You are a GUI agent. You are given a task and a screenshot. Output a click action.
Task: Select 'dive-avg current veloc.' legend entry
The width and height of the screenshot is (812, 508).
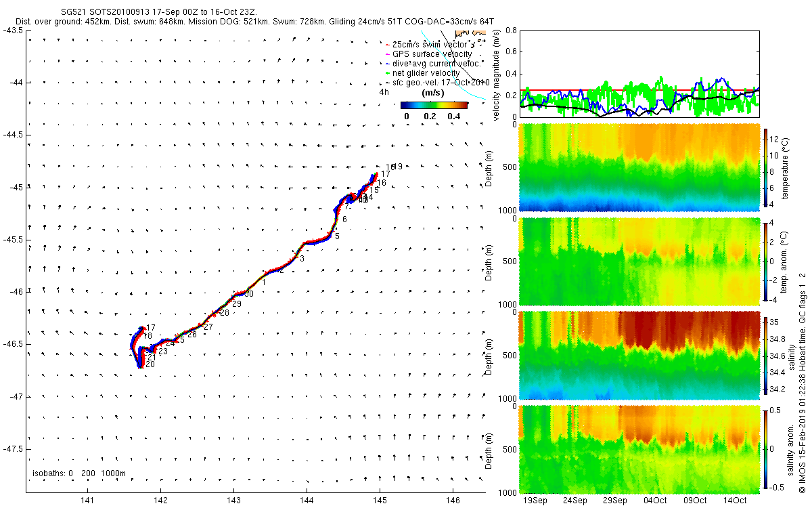pyautogui.click(x=432, y=63)
